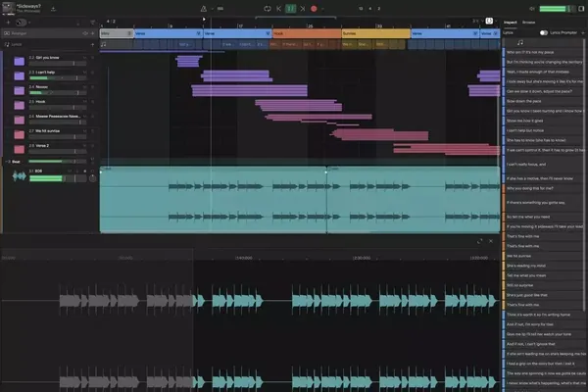588x392 pixels.
Task: Click the song artwork thumbnail
Action: tap(8, 8)
